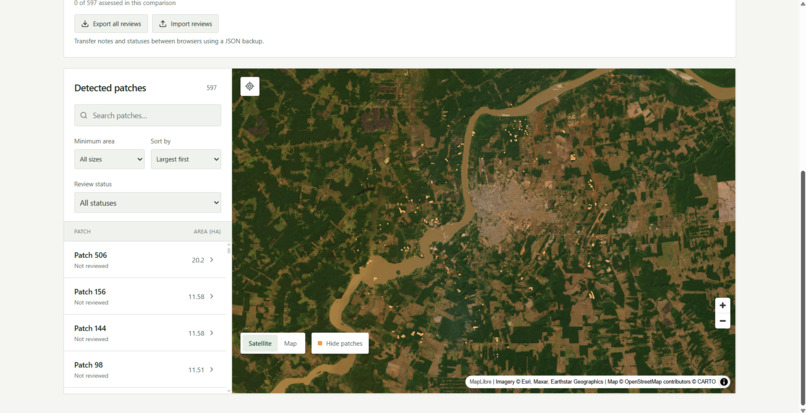Click the page vertical scrollbar thumb
The image size is (806, 413).
pyautogui.click(x=802, y=287)
